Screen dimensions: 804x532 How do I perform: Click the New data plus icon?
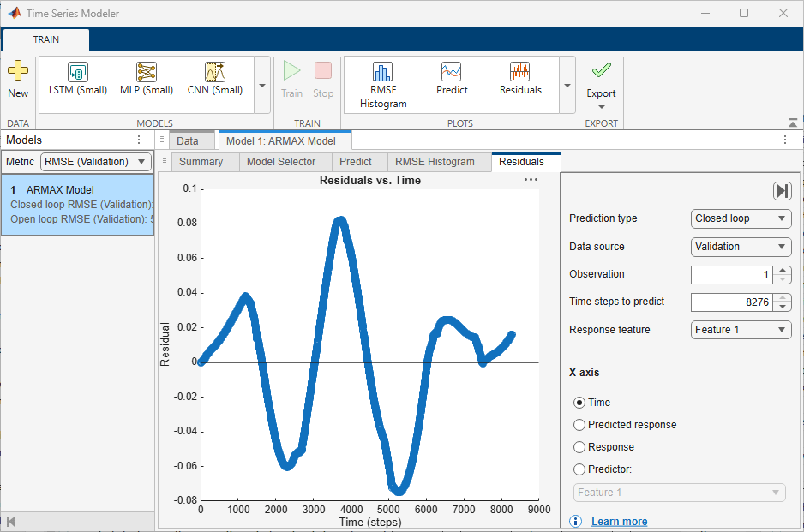click(x=18, y=71)
